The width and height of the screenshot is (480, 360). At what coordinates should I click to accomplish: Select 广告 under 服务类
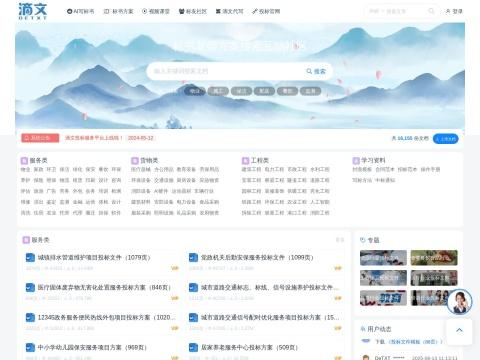pyautogui.click(x=51, y=191)
